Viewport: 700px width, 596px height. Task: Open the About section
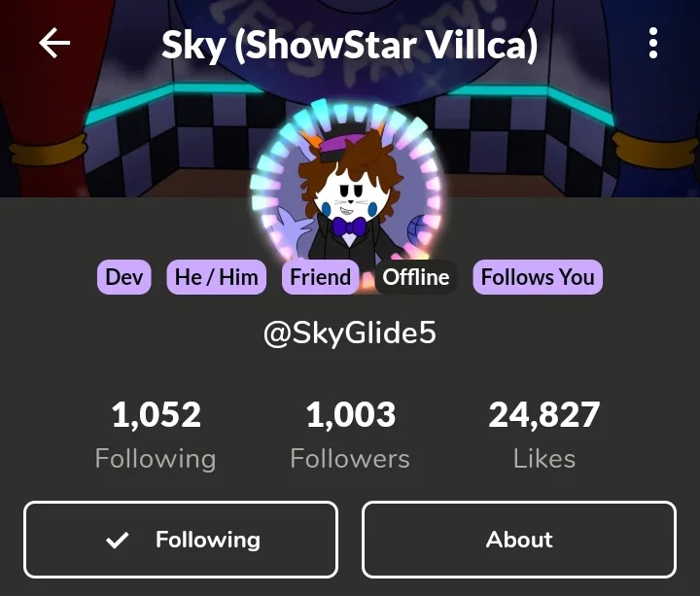[519, 540]
